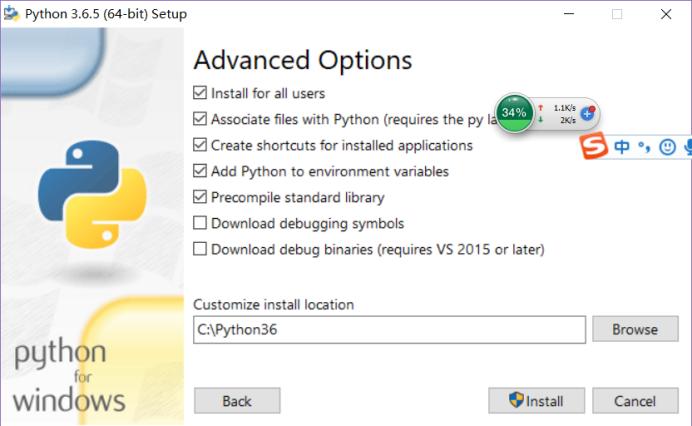Screen dimensions: 692x426
Task: Click the Advanced Options heading
Action: (x=303, y=60)
